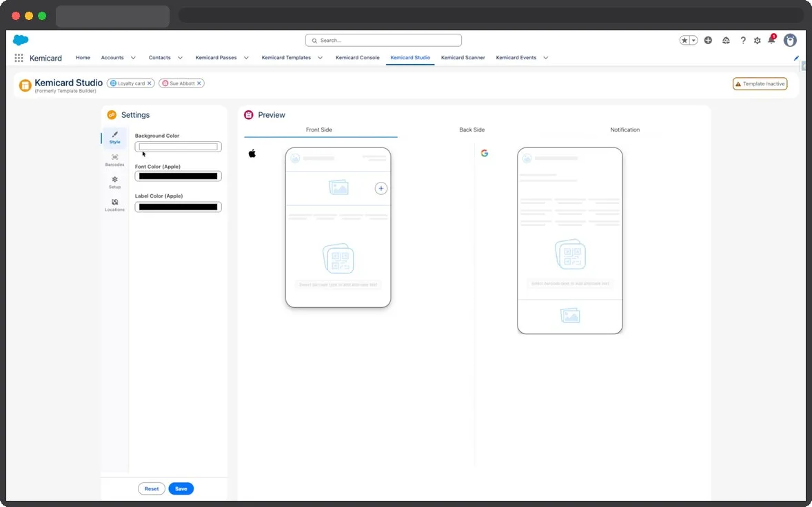Open the Accounts tab
Image resolution: width=812 pixels, height=507 pixels.
click(x=112, y=57)
